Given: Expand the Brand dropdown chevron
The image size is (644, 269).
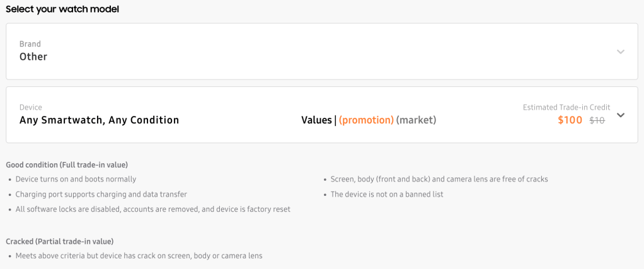Looking at the screenshot, I should tap(621, 52).
